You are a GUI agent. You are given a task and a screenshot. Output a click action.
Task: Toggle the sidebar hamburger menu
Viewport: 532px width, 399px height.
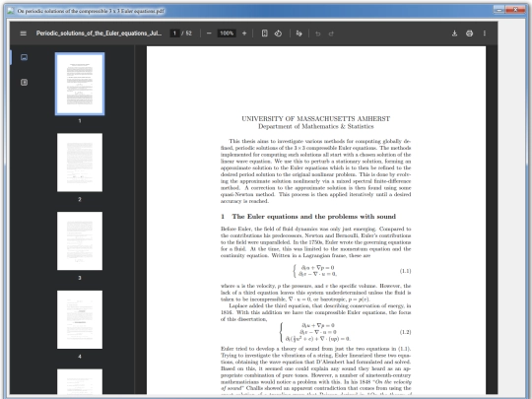click(x=23, y=33)
